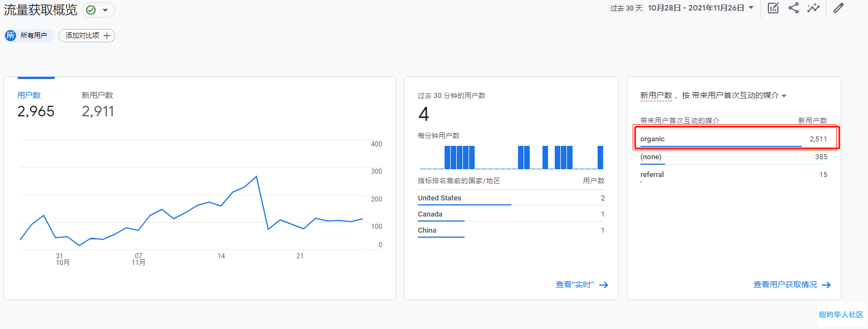The height and width of the screenshot is (329, 868).
Task: Click the 新用户数 metric selector in card
Action: pos(656,96)
